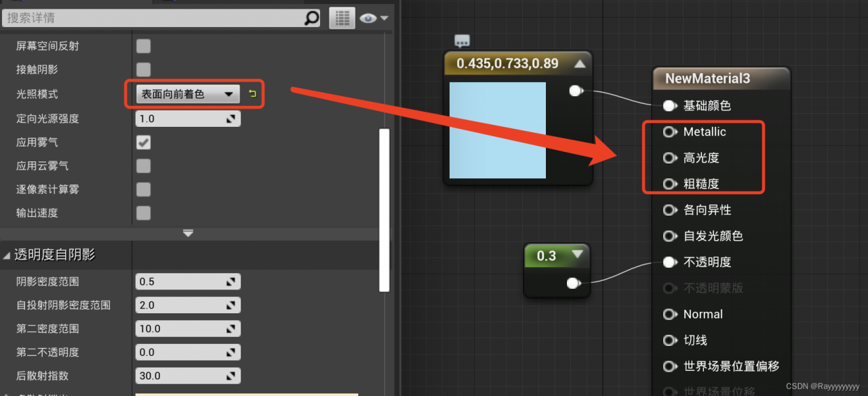Click the 自发光颜色 input pin
Screen dimensions: 868x396
670,236
